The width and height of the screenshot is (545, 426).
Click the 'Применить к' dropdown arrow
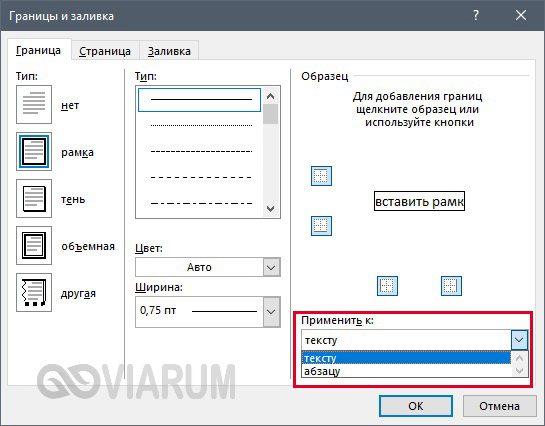pyautogui.click(x=519, y=340)
